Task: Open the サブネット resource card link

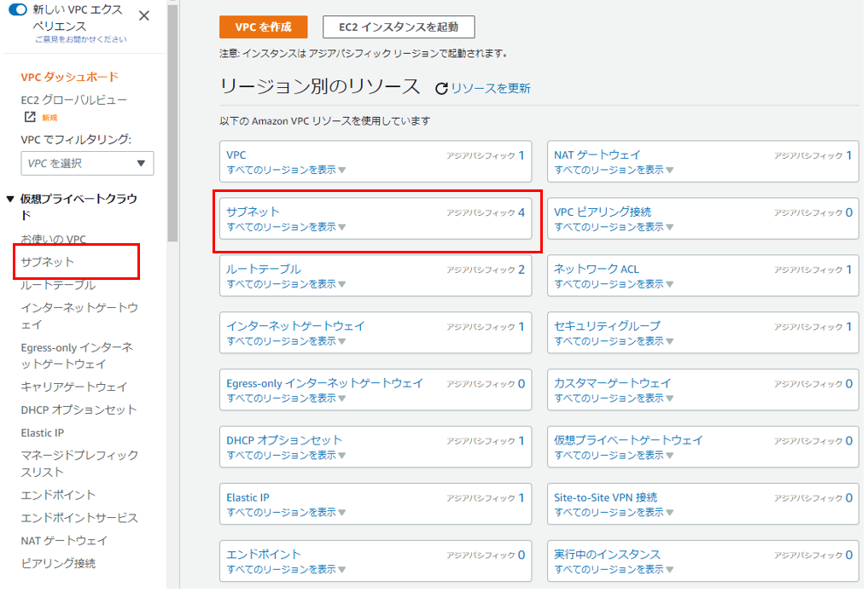Action: point(253,212)
